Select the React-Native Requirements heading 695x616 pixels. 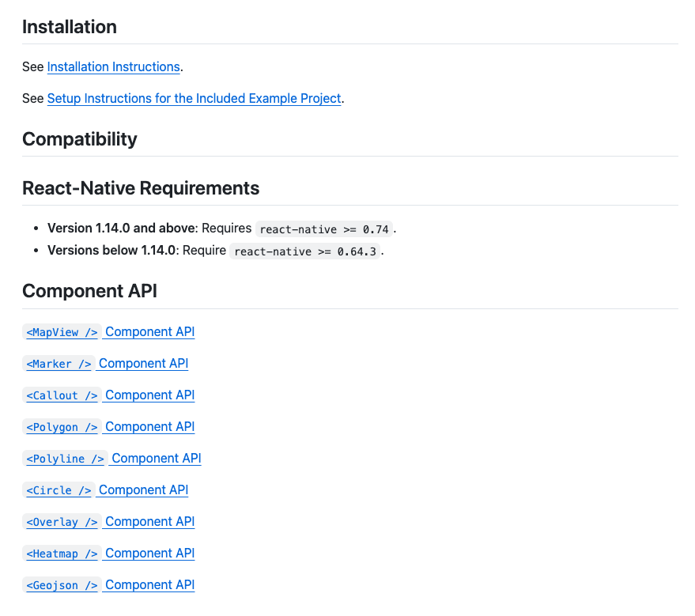point(141,188)
